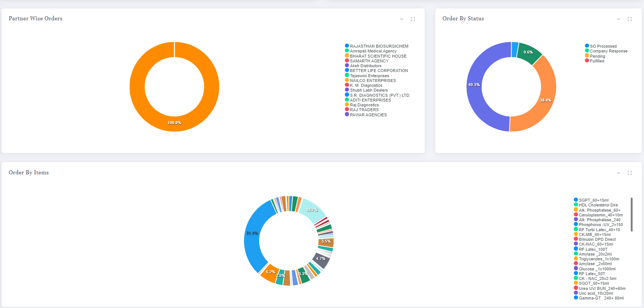Screen dimensions: 644x308
Task: Toggle SAMARTH AGENCY legend entry
Action: tap(367, 61)
